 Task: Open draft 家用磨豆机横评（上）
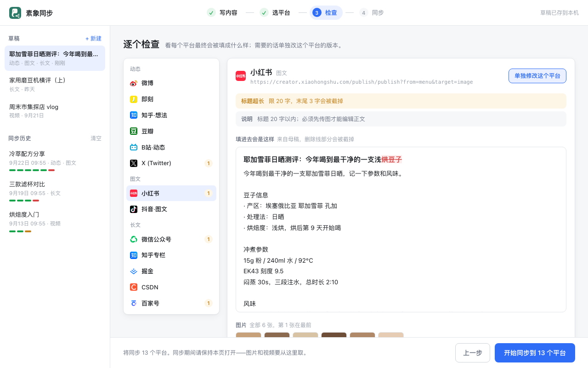click(x=55, y=84)
